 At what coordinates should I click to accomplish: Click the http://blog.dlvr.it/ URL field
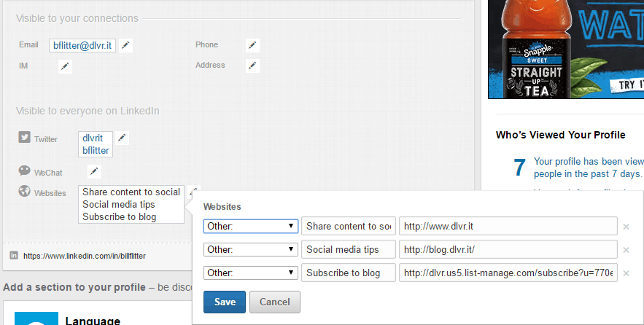tap(508, 249)
